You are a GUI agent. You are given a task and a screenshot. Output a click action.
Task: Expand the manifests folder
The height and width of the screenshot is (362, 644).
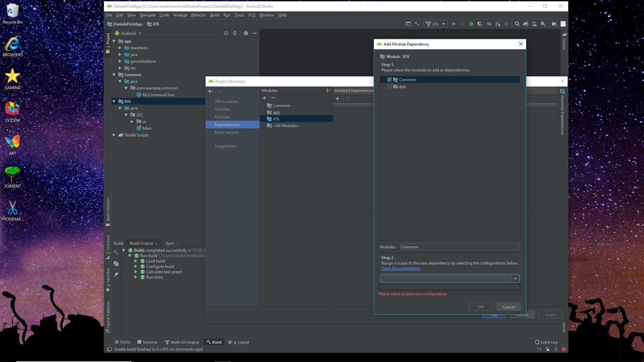120,48
